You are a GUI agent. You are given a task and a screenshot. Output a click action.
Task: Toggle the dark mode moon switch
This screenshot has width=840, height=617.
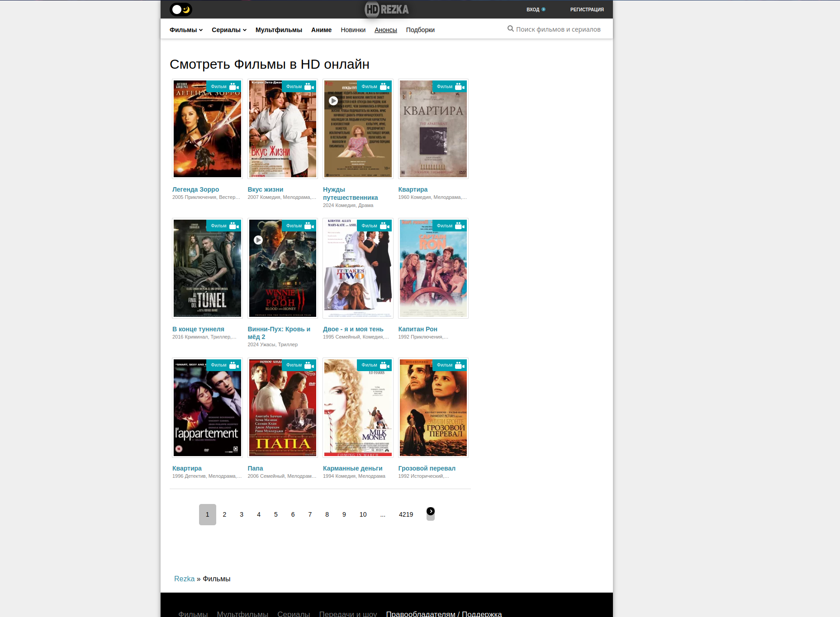(x=181, y=9)
